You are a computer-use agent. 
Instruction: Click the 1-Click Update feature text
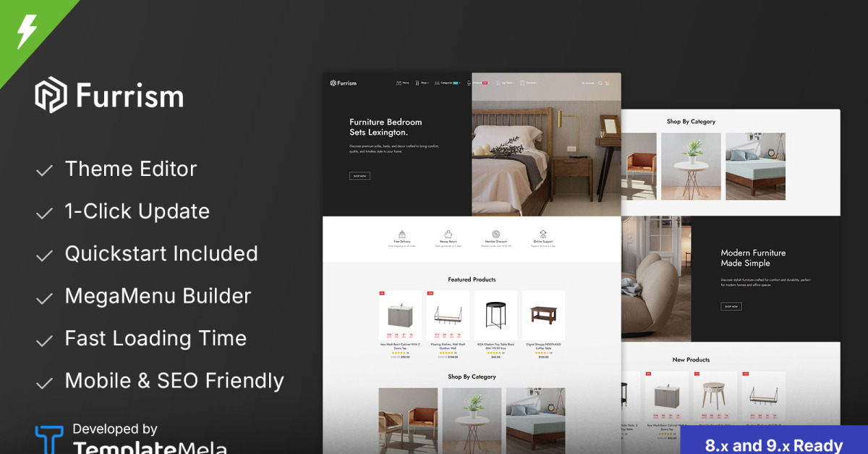(137, 211)
